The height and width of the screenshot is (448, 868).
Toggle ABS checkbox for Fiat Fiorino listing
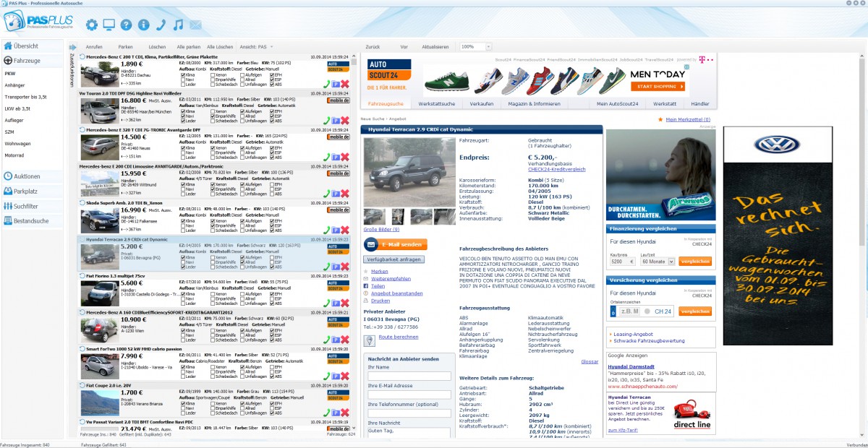[x=272, y=303]
